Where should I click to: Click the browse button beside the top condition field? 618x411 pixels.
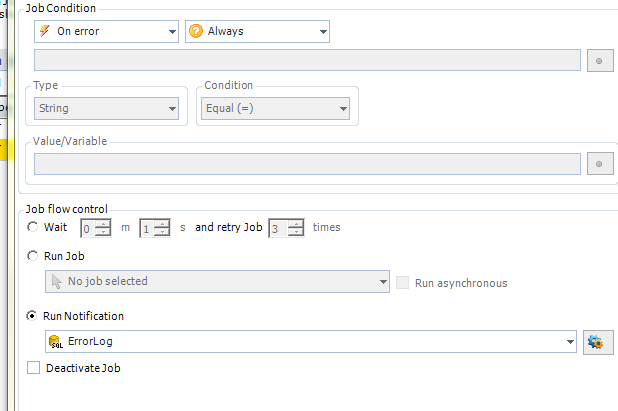pyautogui.click(x=600, y=60)
